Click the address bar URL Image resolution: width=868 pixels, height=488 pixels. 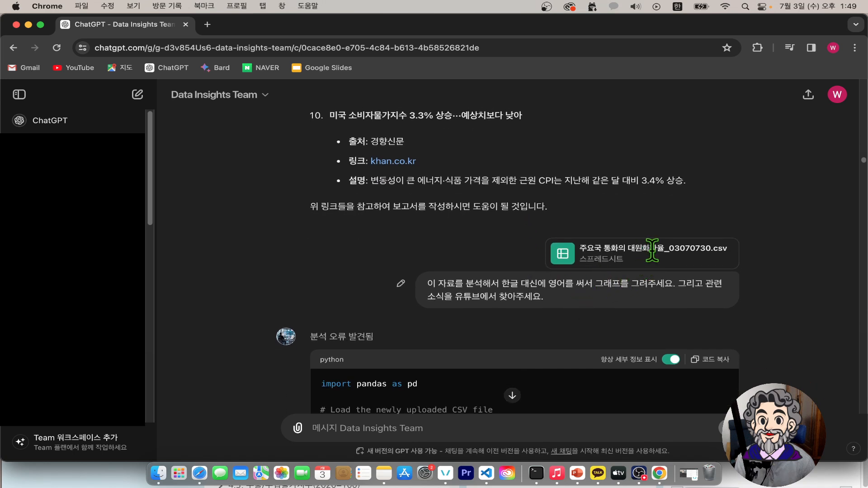point(287,47)
